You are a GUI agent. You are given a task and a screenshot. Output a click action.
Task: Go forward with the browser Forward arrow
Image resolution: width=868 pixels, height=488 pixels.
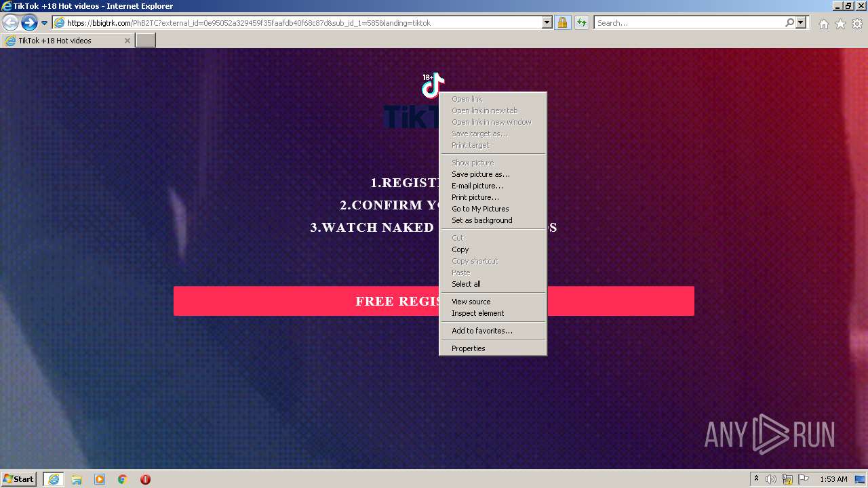pos(29,22)
